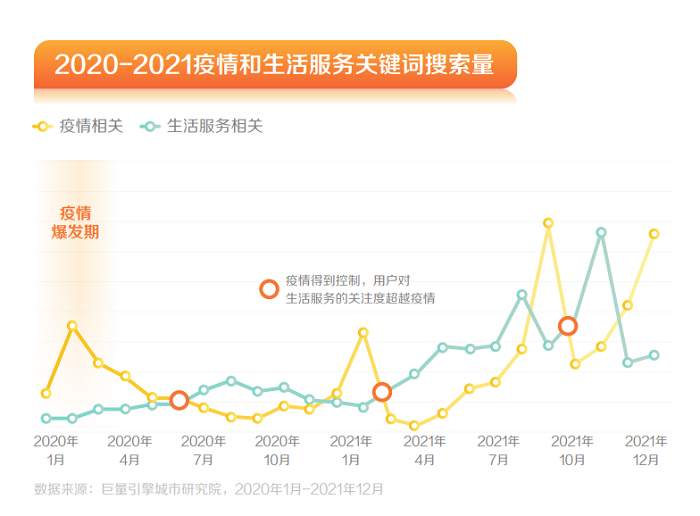Click the last yellow data point on the right
700x516 pixels.
click(x=654, y=234)
